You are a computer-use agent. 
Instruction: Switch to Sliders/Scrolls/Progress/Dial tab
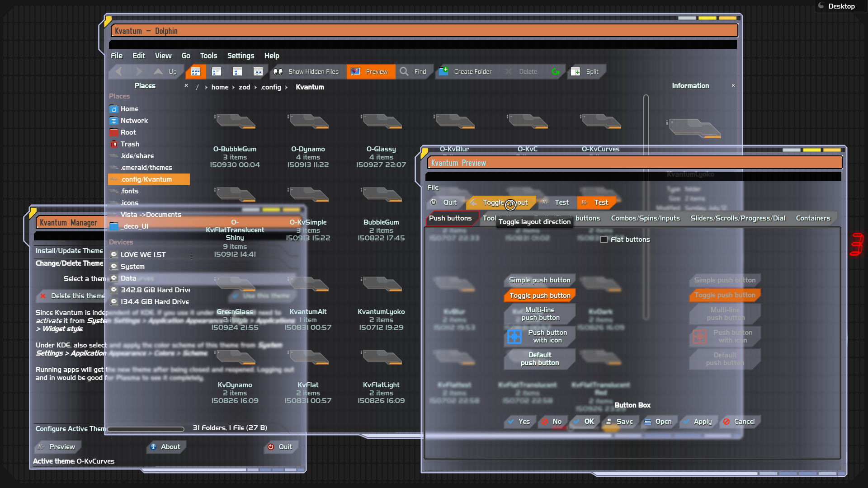(x=737, y=218)
